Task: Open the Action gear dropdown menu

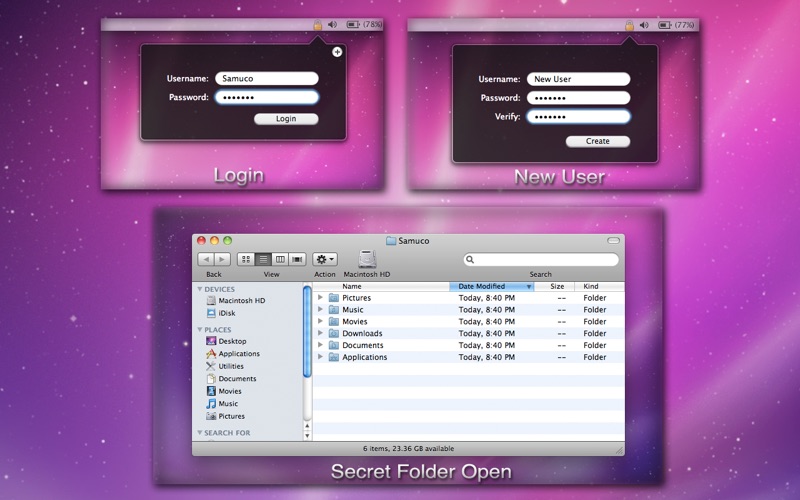Action: [324, 259]
